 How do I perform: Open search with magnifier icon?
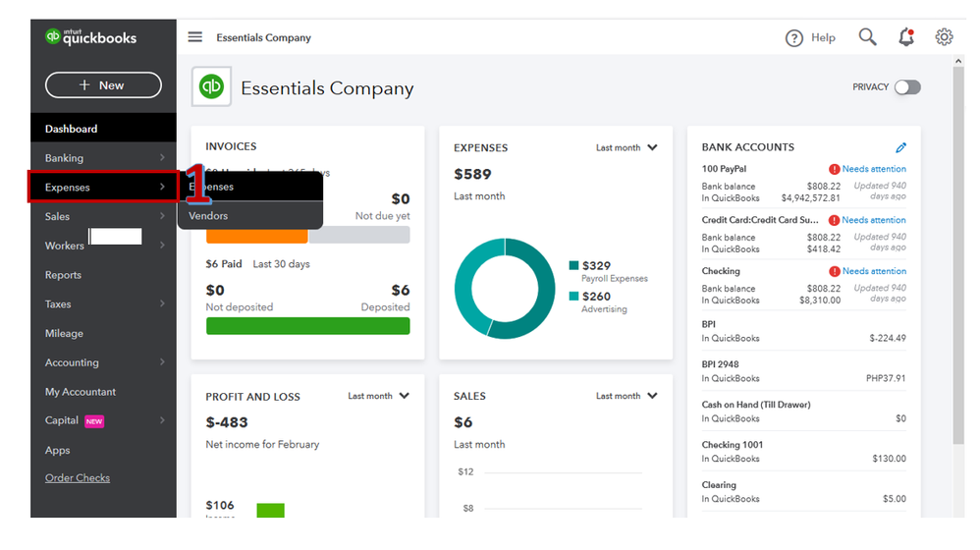(867, 37)
